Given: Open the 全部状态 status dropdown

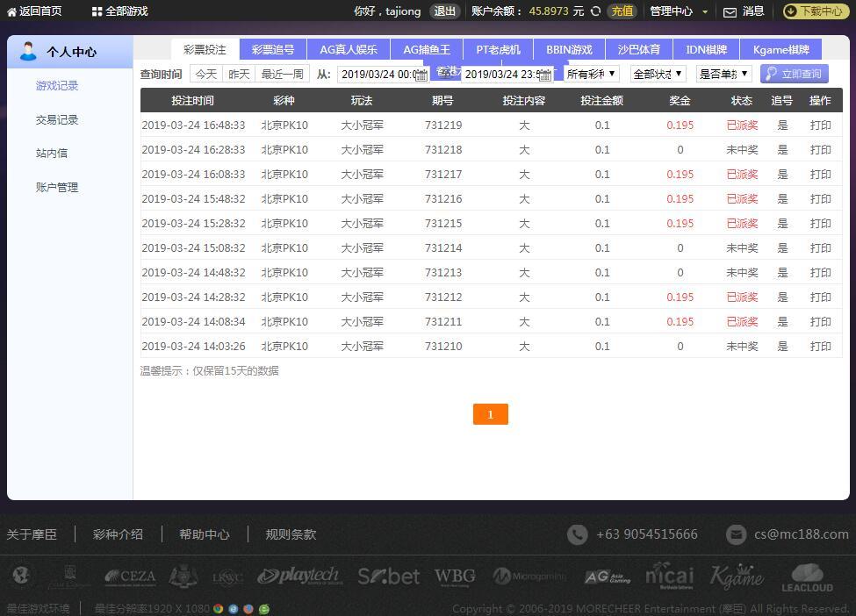Looking at the screenshot, I should 658,74.
